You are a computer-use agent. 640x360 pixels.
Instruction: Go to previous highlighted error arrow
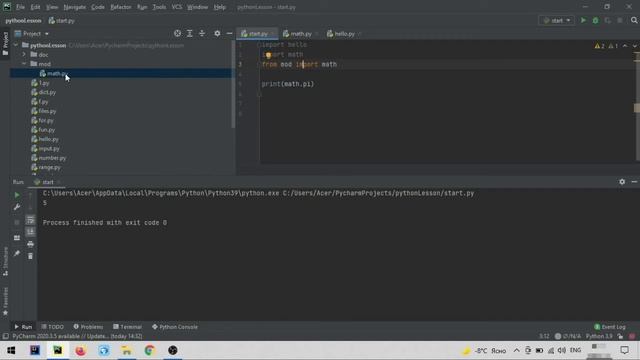625,46
